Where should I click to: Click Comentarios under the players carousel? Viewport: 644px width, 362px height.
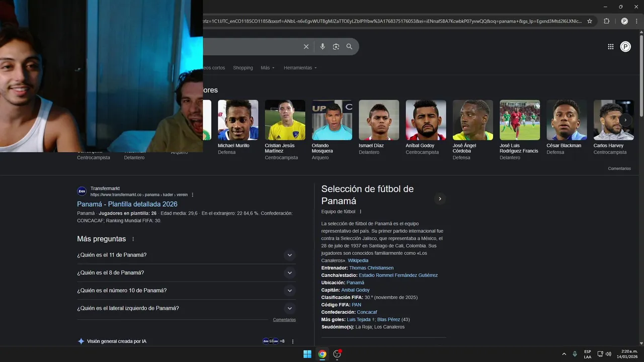point(619,168)
